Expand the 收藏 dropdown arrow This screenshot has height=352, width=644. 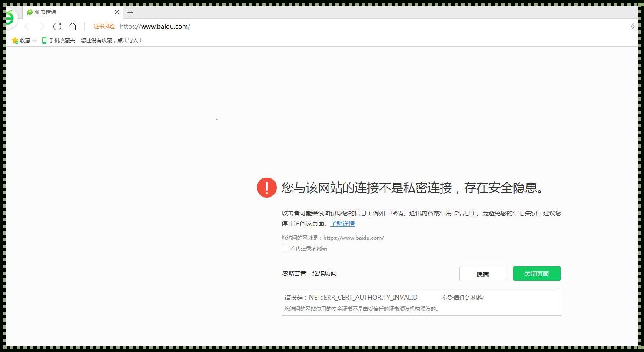tap(35, 41)
